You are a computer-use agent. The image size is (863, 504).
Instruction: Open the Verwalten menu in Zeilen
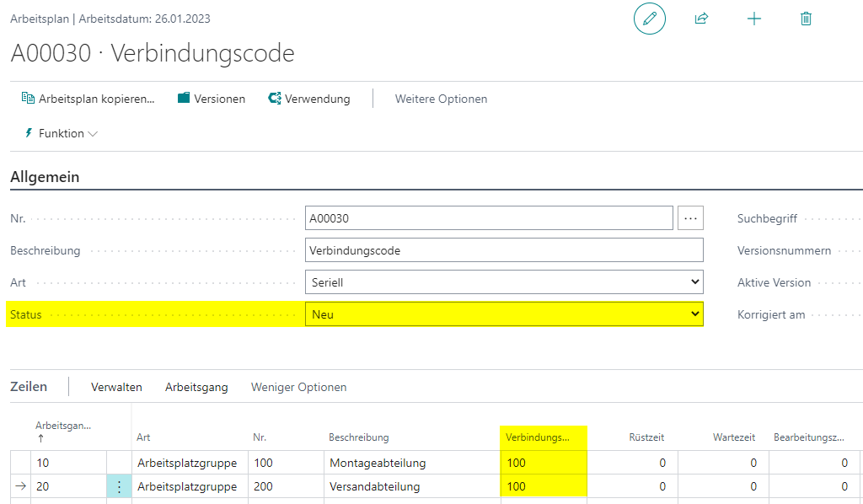[x=116, y=388]
